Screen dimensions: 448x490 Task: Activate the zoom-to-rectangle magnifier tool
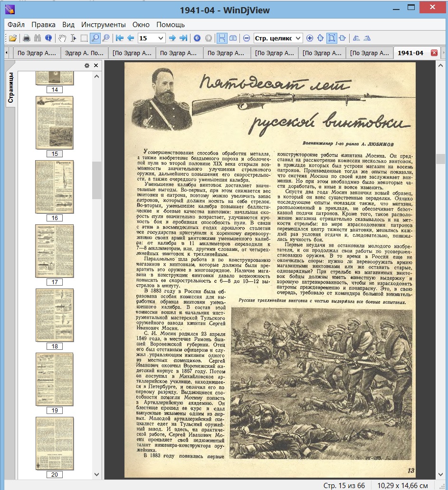pos(106,38)
